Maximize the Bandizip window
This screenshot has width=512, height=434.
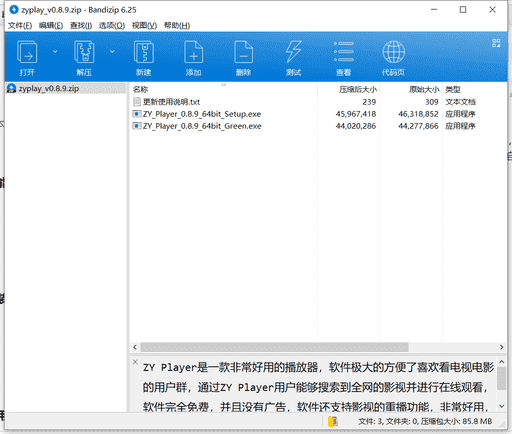pos(463,10)
